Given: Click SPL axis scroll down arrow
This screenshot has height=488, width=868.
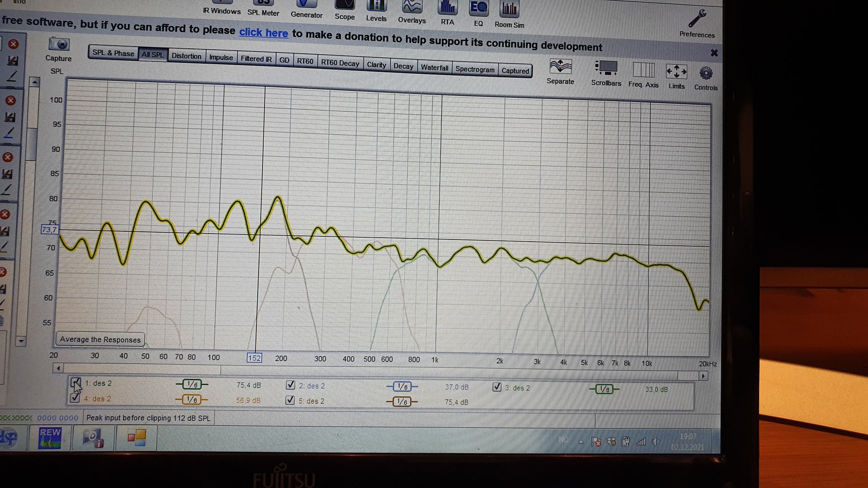Looking at the screenshot, I should pos(21,341).
